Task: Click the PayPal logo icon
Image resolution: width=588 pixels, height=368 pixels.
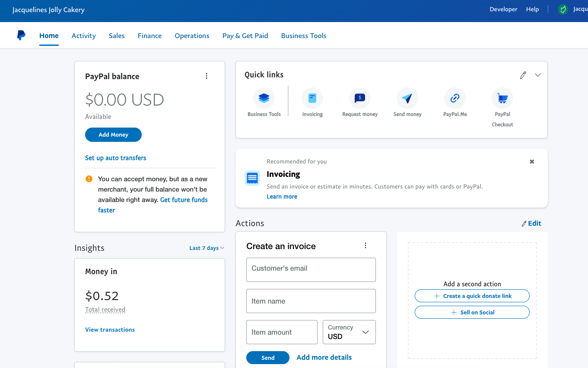Action: pos(21,35)
